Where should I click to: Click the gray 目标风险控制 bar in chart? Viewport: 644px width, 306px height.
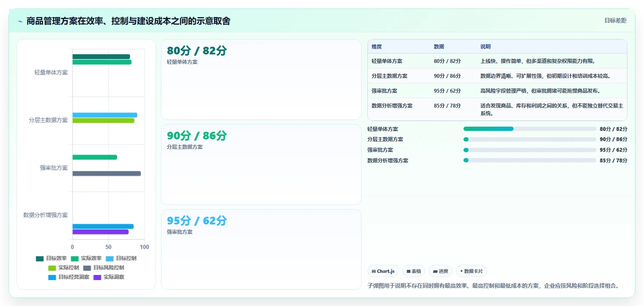[107, 173]
